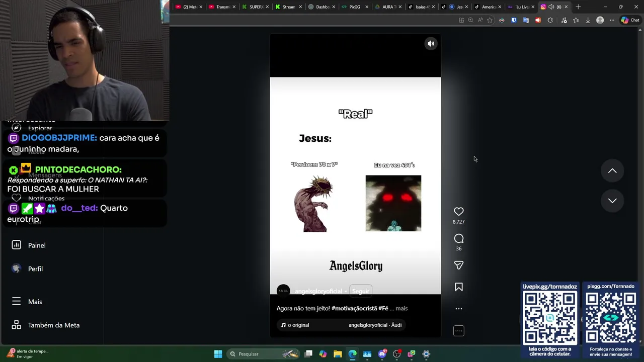
Task: Open Microsoft Edge from the taskbar
Action: tap(352, 354)
